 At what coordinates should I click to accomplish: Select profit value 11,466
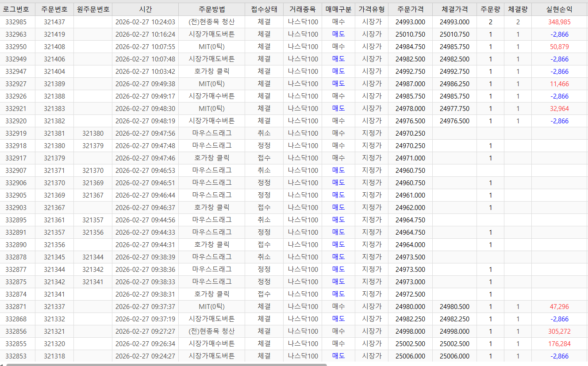[x=559, y=84]
